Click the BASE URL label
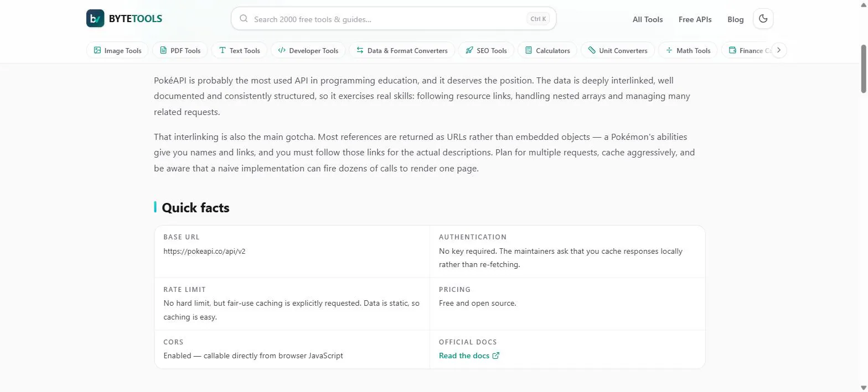The image size is (868, 392). [182, 237]
